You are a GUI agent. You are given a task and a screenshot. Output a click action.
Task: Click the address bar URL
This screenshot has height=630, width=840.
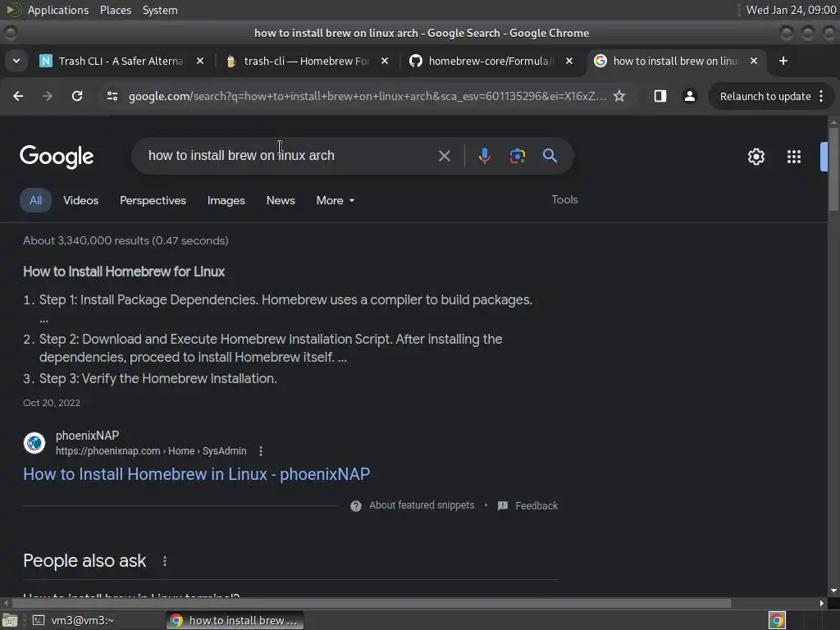[x=367, y=97]
